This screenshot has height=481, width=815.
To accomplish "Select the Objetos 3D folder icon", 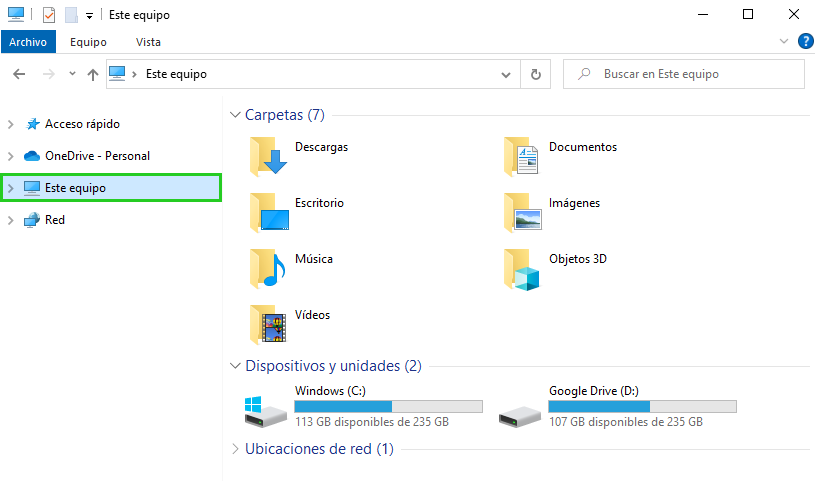I will pyautogui.click(x=522, y=269).
